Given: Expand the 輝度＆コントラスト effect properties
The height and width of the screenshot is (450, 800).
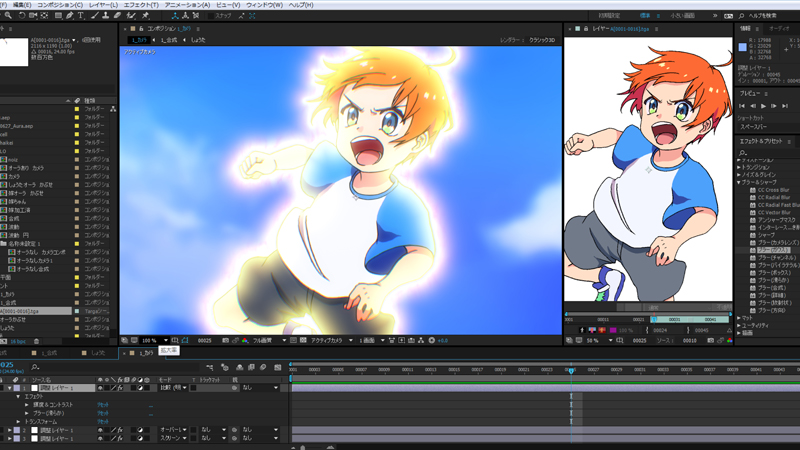Looking at the screenshot, I should click(28, 403).
